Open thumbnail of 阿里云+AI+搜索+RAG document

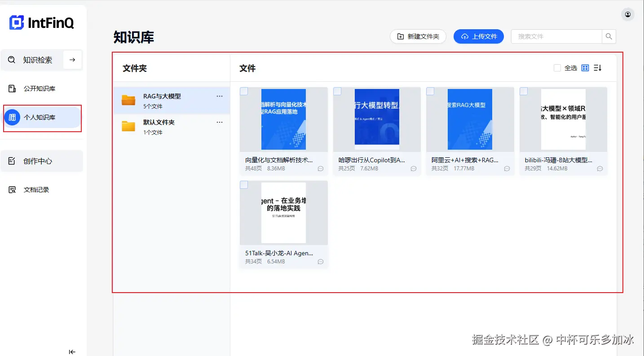coord(470,120)
